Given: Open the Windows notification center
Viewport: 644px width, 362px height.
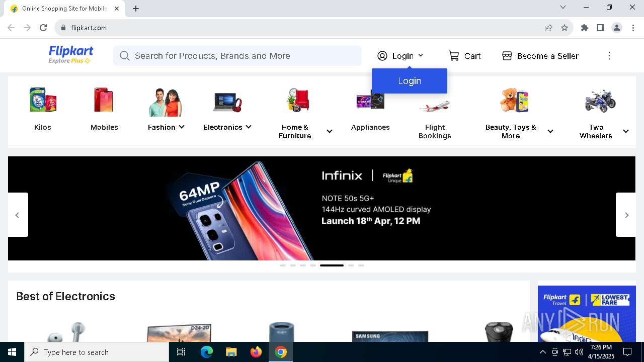Looking at the screenshot, I should [627, 352].
